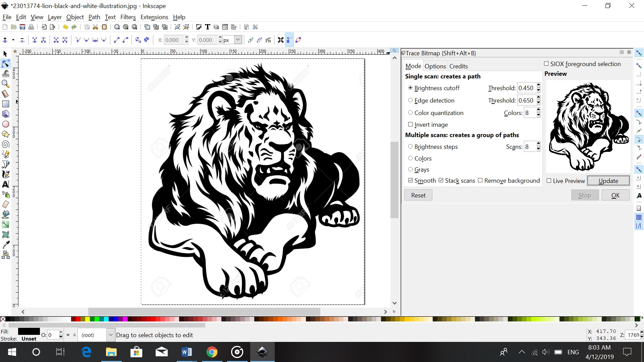This screenshot has height=362, width=644.
Task: Click the Reset button
Action: (418, 195)
